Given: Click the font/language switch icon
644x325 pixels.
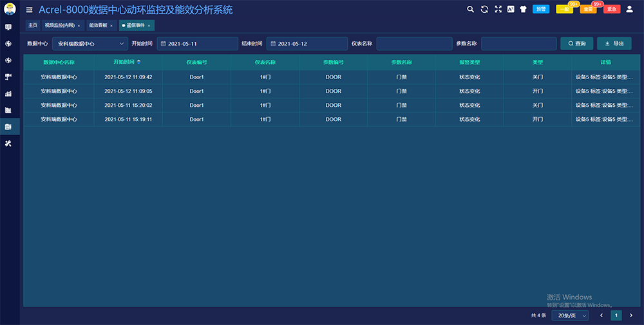Looking at the screenshot, I should tap(511, 9).
